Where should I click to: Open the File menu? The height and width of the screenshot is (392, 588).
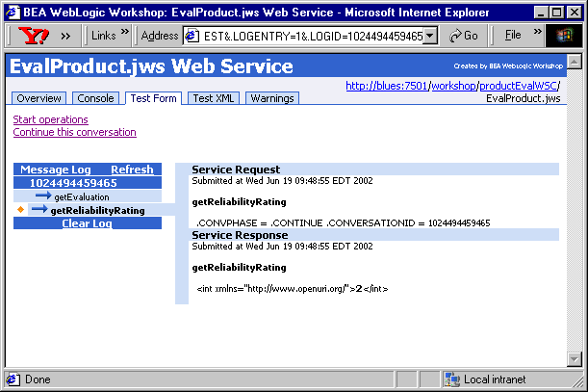[x=513, y=35]
